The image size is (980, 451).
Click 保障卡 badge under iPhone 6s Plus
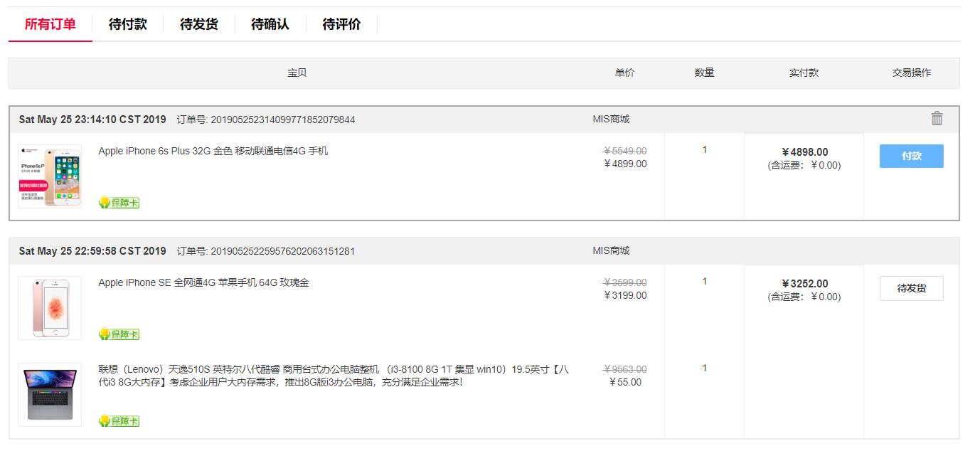119,203
